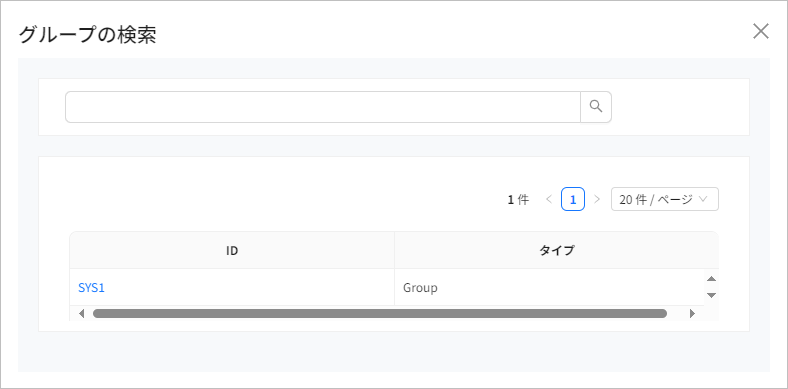Click the horizontal scrollbar track right of thumb
The image size is (788, 389).
pos(676,314)
